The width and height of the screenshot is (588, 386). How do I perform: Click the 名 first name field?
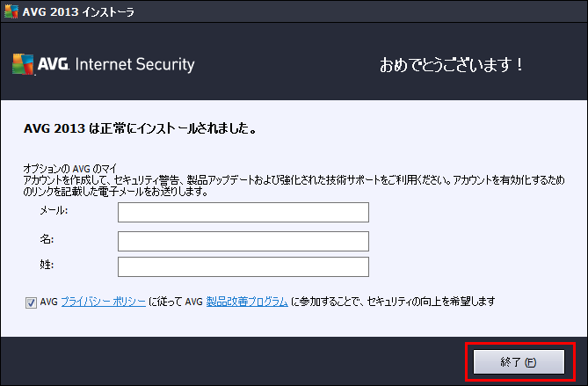coord(243,241)
